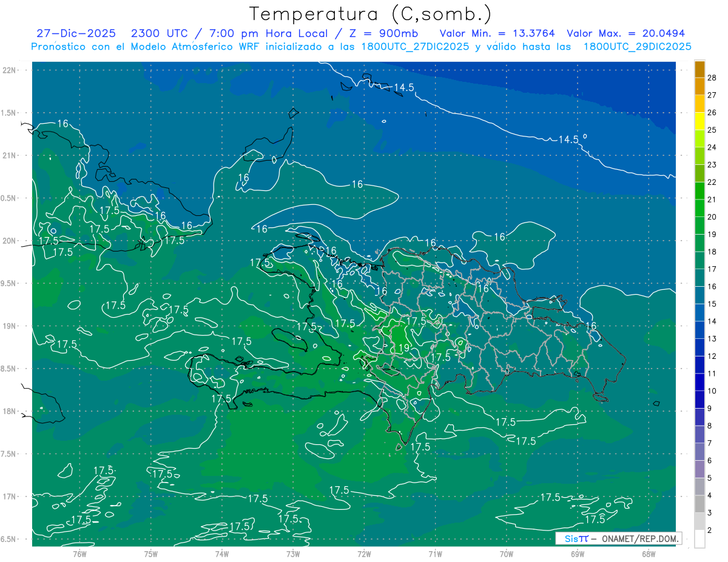Click the '69W' longitude label

(x=578, y=554)
